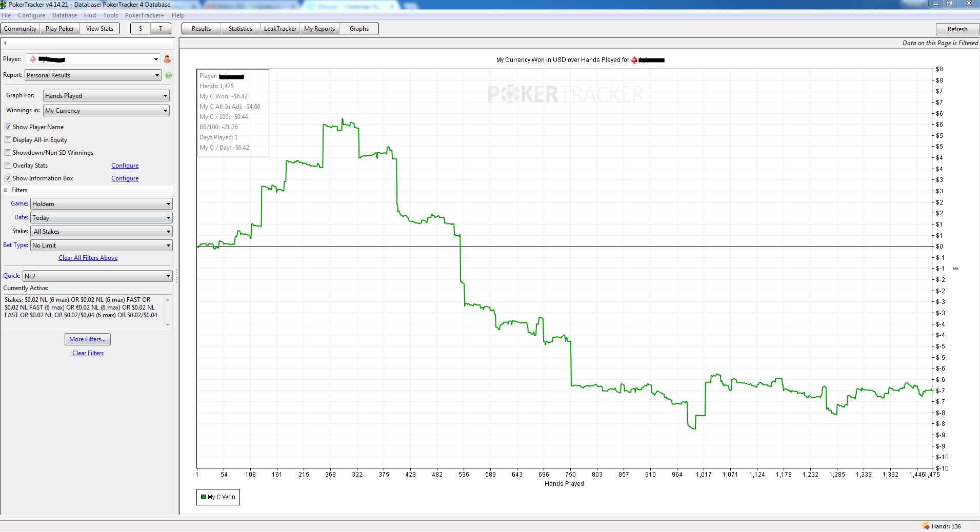The image size is (980, 532).
Task: Click the scroll-down arrow in Currently Active box
Action: click(x=168, y=324)
